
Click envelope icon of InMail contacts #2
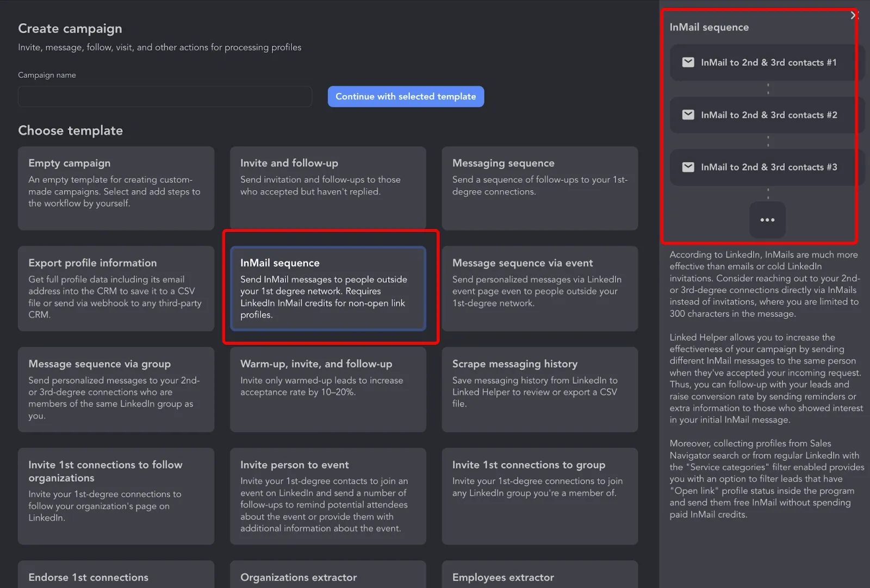click(x=688, y=115)
